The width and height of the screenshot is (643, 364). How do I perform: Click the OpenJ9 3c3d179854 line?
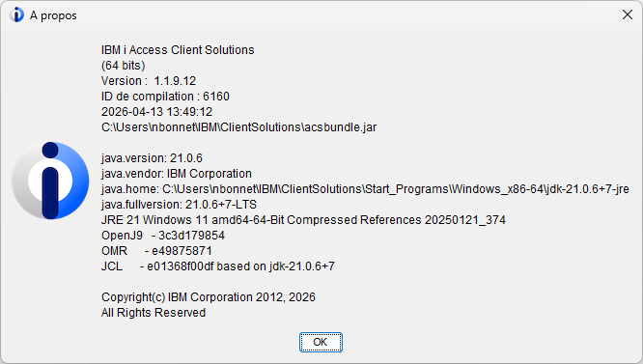163,236
